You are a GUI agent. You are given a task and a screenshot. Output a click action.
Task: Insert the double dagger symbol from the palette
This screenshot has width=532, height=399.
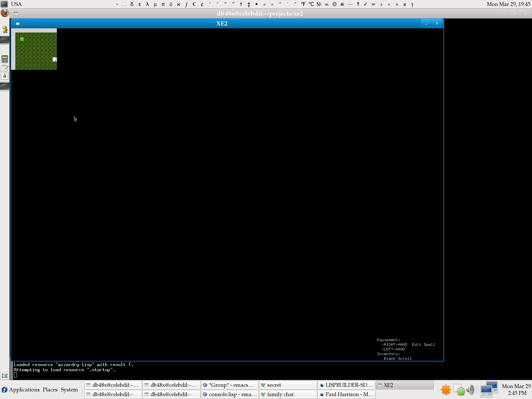coord(249,4)
